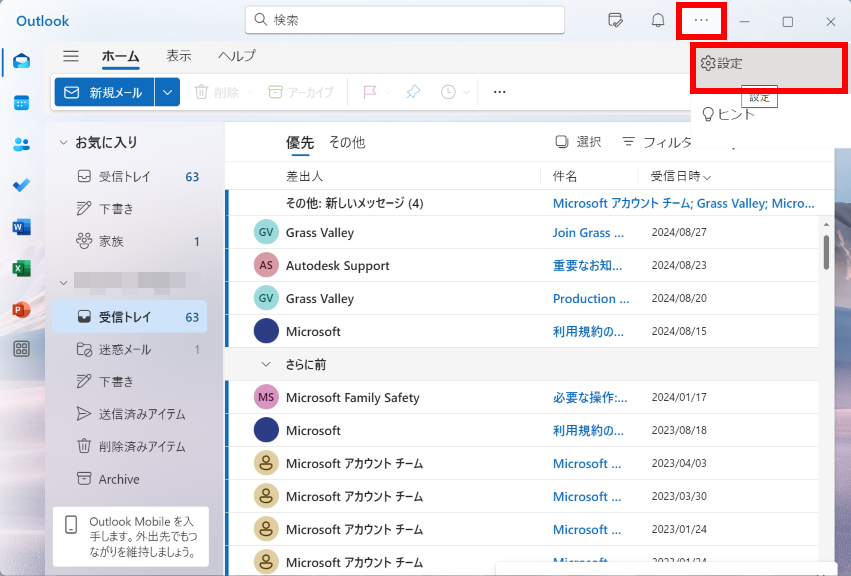Open 下書き under favorites
The image size is (851, 576).
tap(130, 208)
